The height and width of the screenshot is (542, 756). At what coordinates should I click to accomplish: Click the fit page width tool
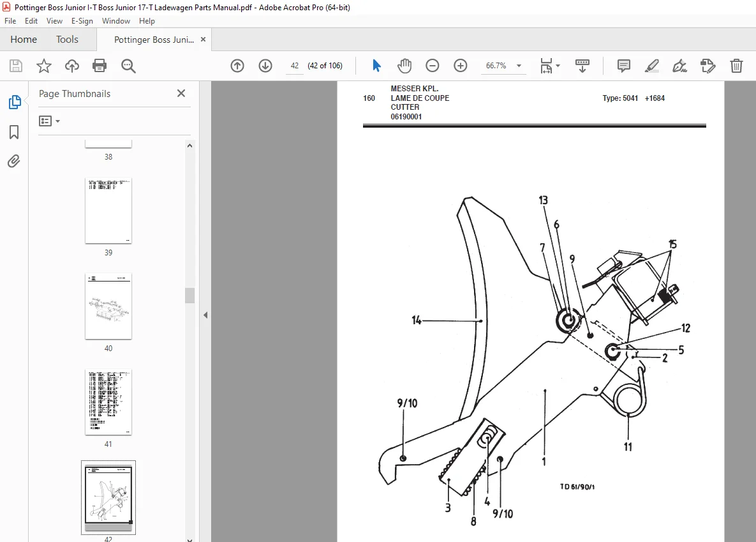(546, 66)
